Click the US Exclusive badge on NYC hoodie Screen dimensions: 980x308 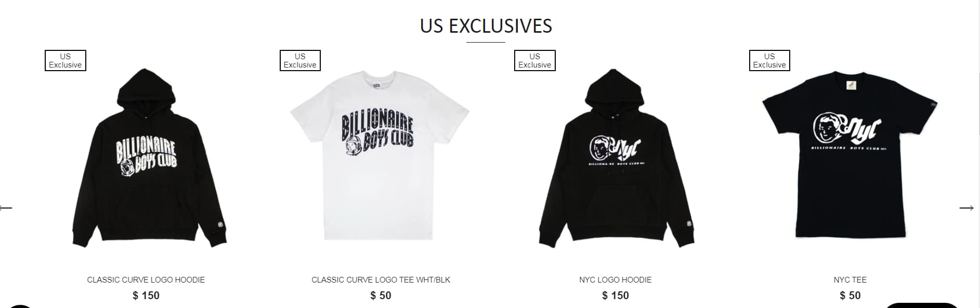coord(535,60)
